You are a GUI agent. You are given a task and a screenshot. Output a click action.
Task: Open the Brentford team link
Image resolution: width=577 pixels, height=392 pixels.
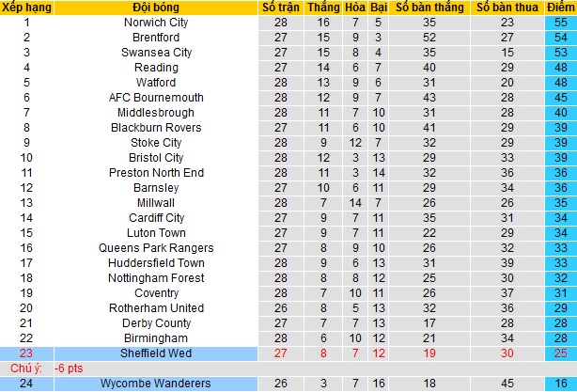(x=155, y=38)
